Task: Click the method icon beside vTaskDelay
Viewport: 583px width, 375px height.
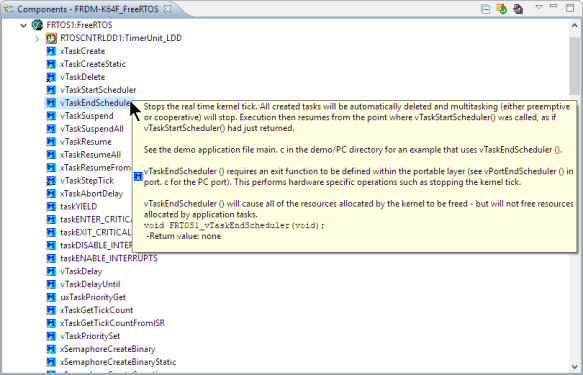Action: coord(51,271)
